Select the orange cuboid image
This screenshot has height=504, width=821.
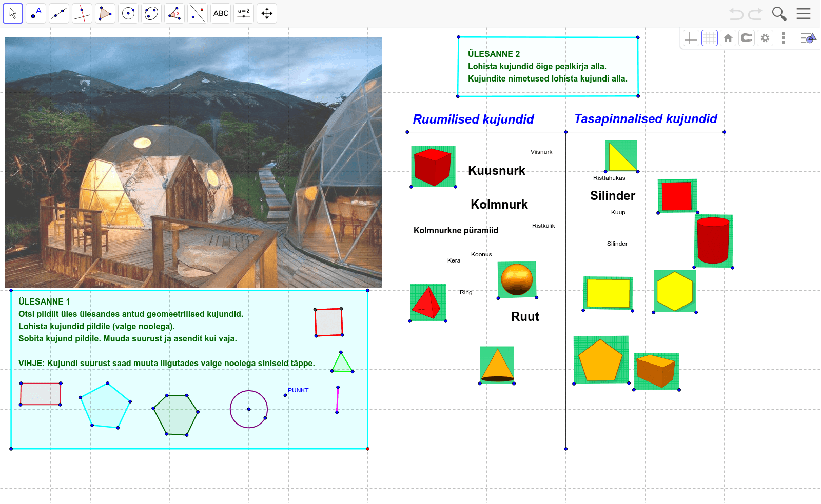[656, 371]
